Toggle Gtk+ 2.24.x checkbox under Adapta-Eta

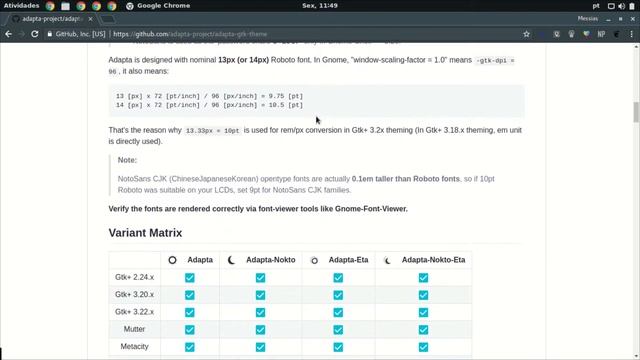tap(338, 278)
